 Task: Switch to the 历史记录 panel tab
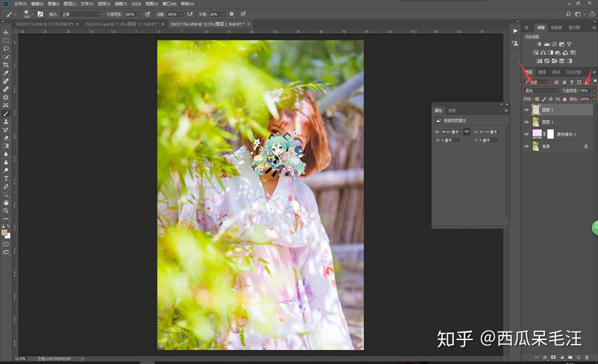pos(573,72)
